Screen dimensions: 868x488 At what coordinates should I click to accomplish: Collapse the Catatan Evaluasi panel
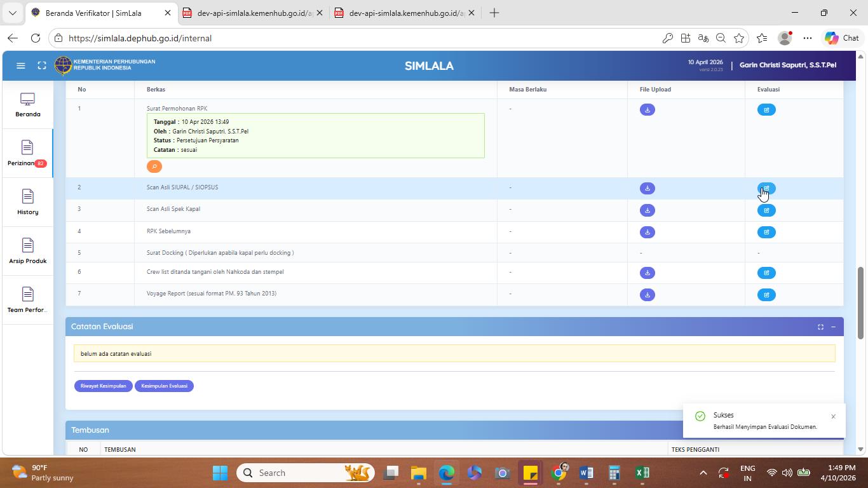(x=833, y=327)
